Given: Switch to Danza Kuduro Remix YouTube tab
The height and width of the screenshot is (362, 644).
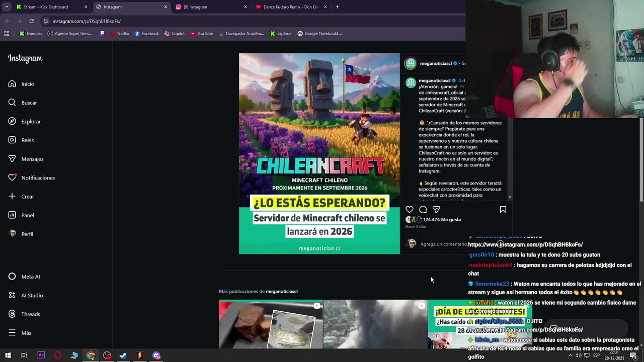Looking at the screenshot, I should click(291, 7).
